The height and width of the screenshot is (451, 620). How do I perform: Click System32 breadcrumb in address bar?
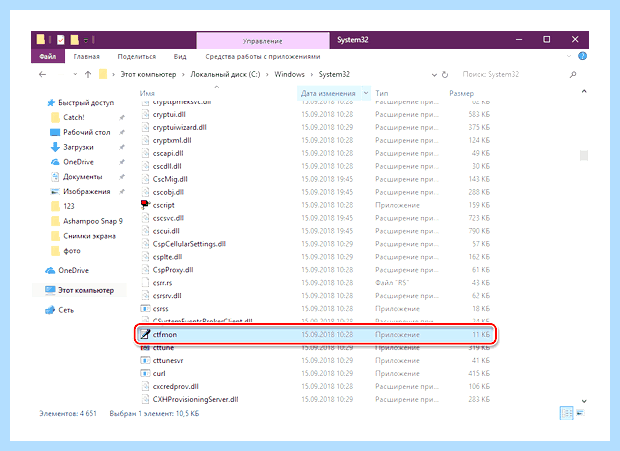point(334,74)
